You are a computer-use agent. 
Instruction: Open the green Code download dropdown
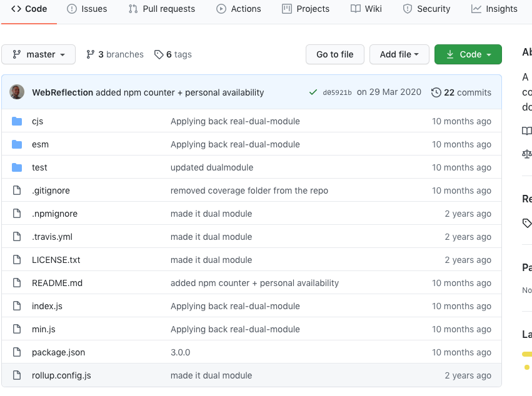point(468,54)
